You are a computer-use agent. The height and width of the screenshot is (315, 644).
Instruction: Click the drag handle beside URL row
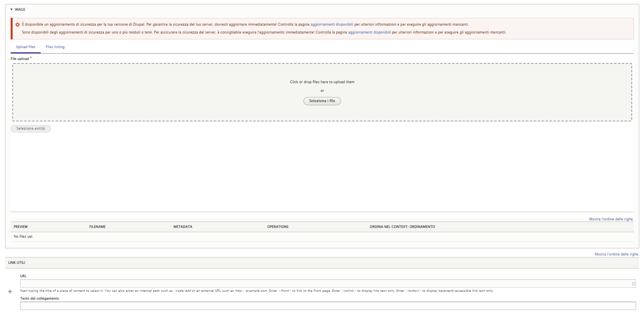(10, 291)
